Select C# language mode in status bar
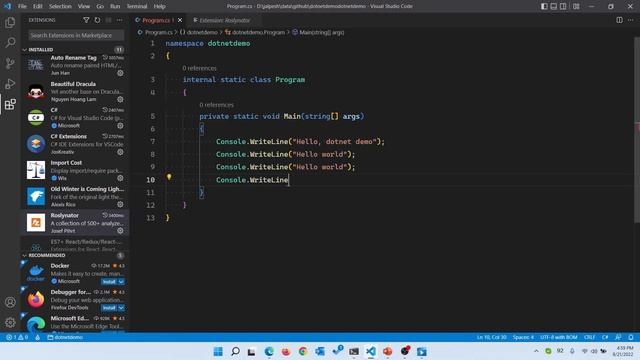This screenshot has height=360, width=640. tap(605, 337)
